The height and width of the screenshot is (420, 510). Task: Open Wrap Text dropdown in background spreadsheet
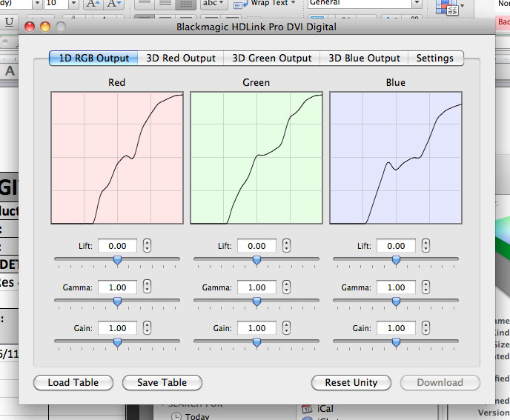pyautogui.click(x=293, y=3)
